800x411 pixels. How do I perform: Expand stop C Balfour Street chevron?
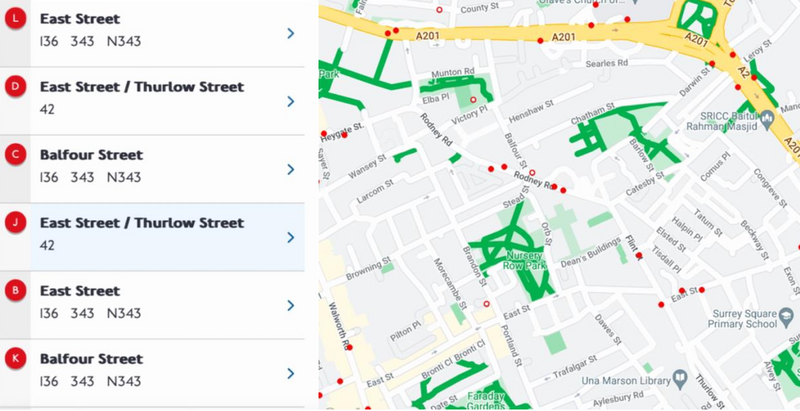click(x=290, y=169)
